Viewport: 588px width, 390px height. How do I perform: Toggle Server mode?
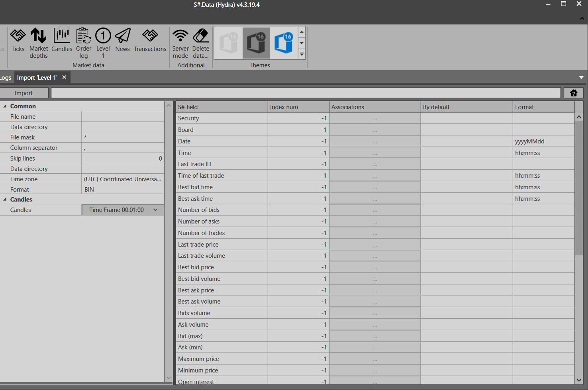coord(180,43)
